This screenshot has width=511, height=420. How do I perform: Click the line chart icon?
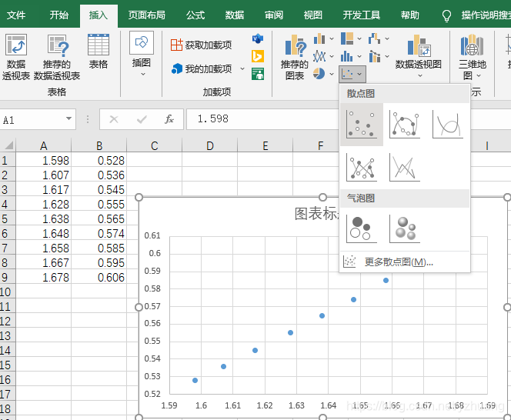click(319, 56)
